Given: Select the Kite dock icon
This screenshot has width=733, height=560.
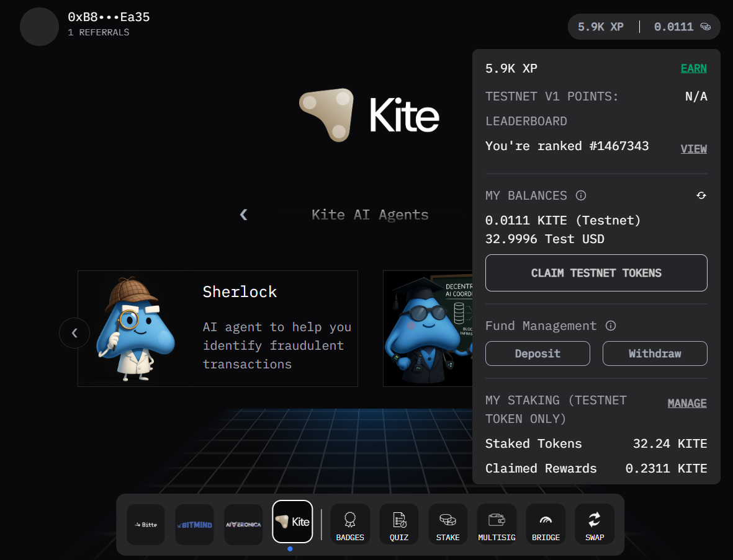Looking at the screenshot, I should (x=292, y=522).
